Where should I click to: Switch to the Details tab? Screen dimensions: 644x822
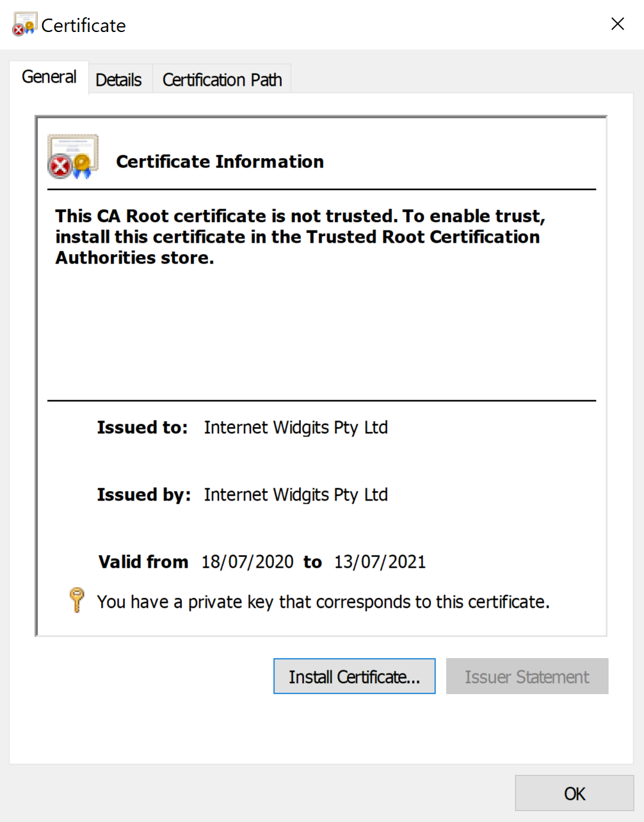tap(118, 79)
